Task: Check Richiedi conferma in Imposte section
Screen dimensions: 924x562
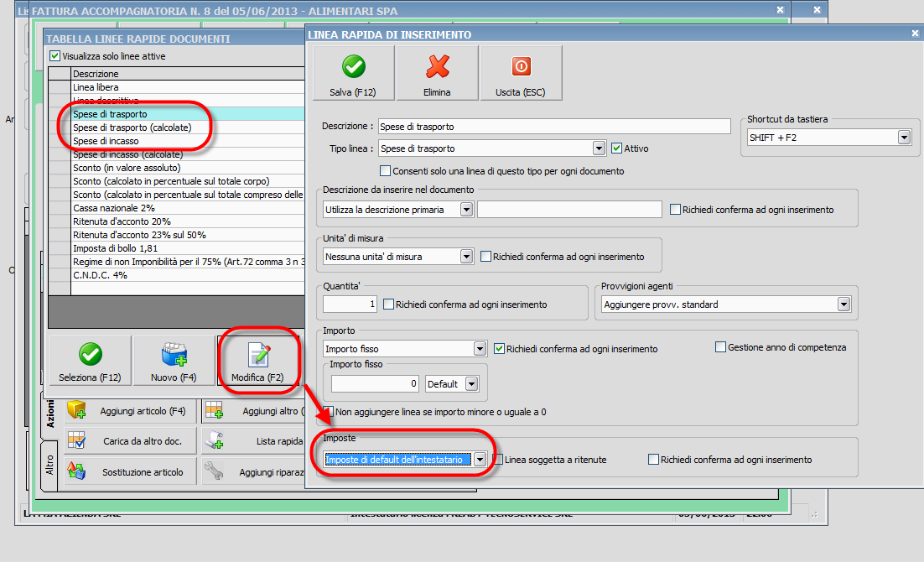Action: point(653,459)
